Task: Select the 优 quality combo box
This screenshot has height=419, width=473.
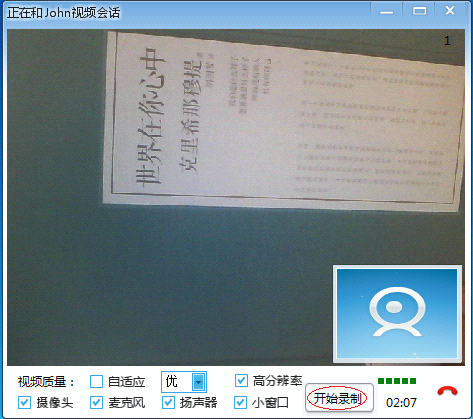Action: point(184,382)
